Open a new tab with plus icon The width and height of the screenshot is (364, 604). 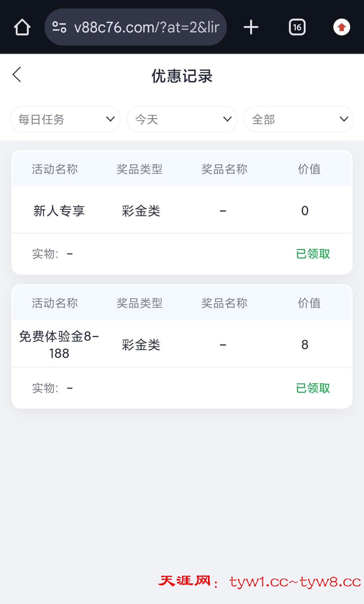pos(251,27)
